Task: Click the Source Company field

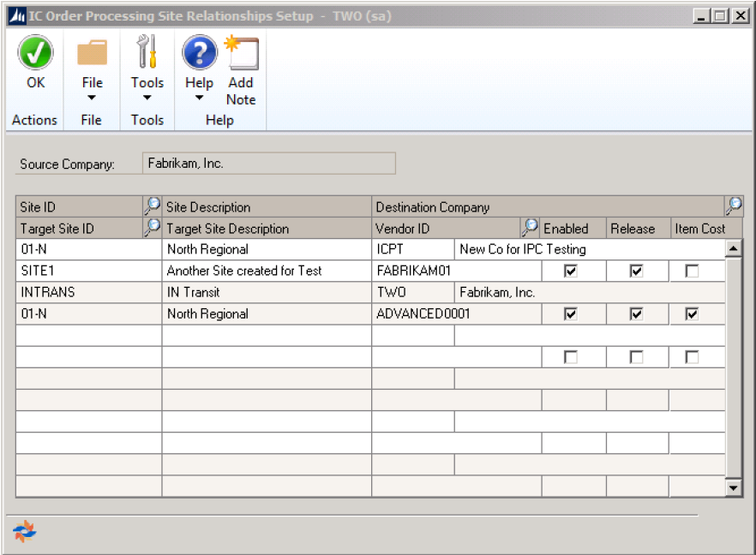Action: (x=268, y=164)
